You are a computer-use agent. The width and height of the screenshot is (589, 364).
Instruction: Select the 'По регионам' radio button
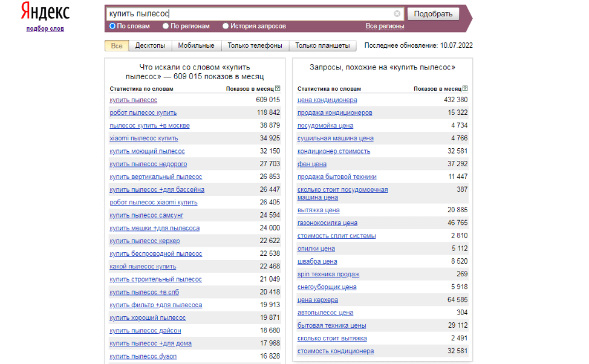tap(166, 26)
